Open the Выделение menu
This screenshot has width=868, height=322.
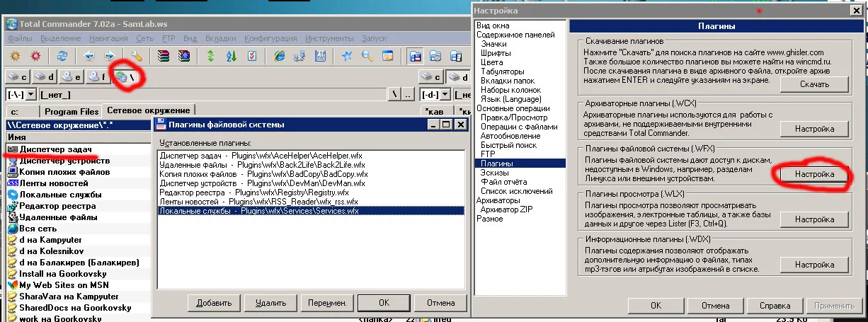tap(61, 38)
